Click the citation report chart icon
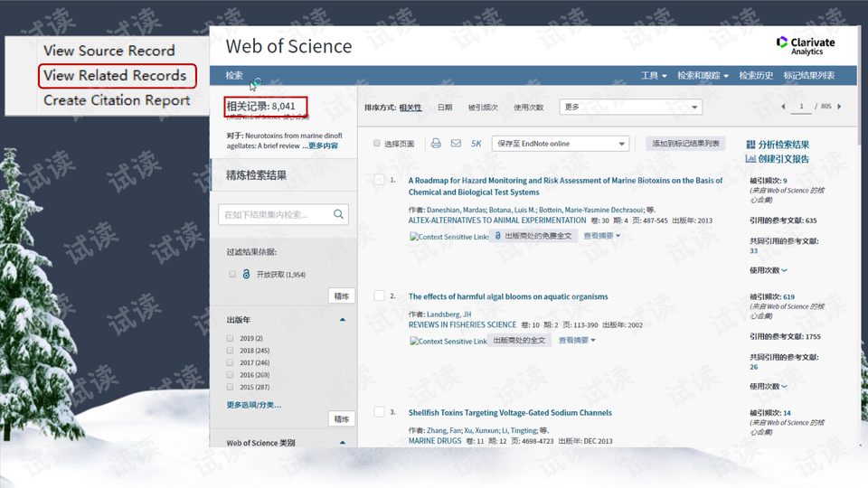The height and width of the screenshot is (488, 868). click(x=750, y=159)
